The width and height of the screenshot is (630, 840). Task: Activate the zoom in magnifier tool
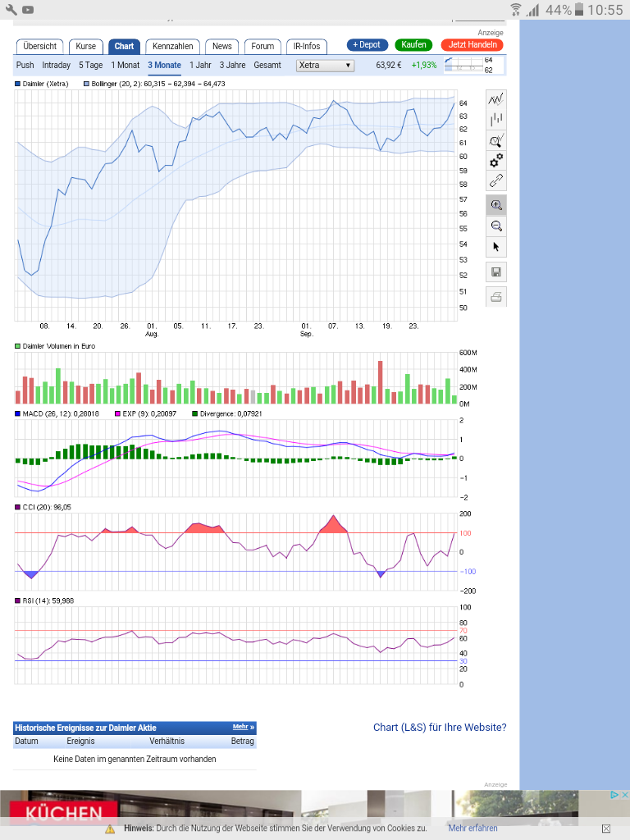(496, 205)
